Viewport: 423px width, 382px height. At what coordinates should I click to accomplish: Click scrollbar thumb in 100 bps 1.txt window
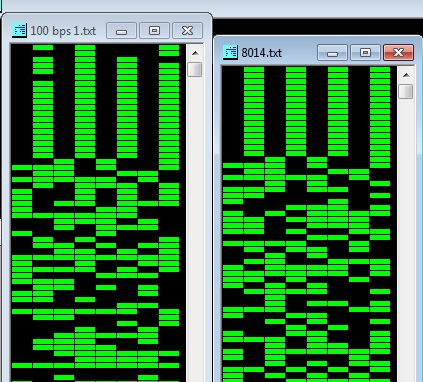[x=195, y=70]
